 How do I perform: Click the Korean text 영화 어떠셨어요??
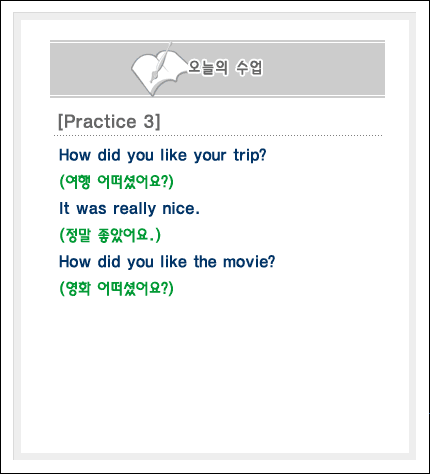(x=116, y=288)
